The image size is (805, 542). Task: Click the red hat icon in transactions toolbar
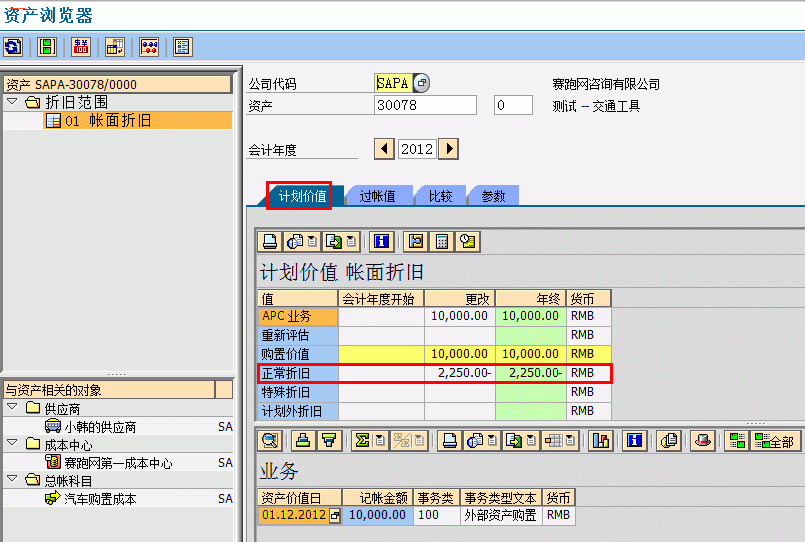point(702,440)
